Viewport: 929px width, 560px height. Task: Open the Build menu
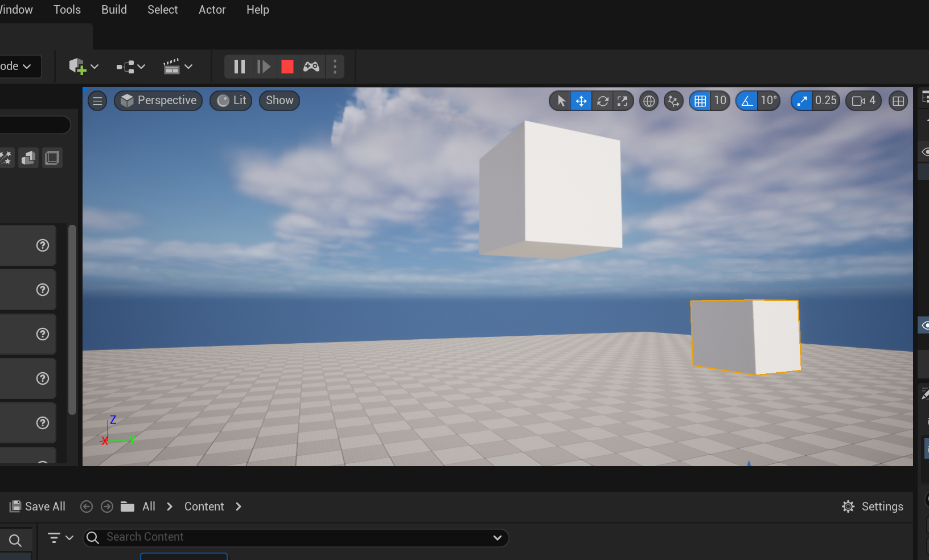114,10
